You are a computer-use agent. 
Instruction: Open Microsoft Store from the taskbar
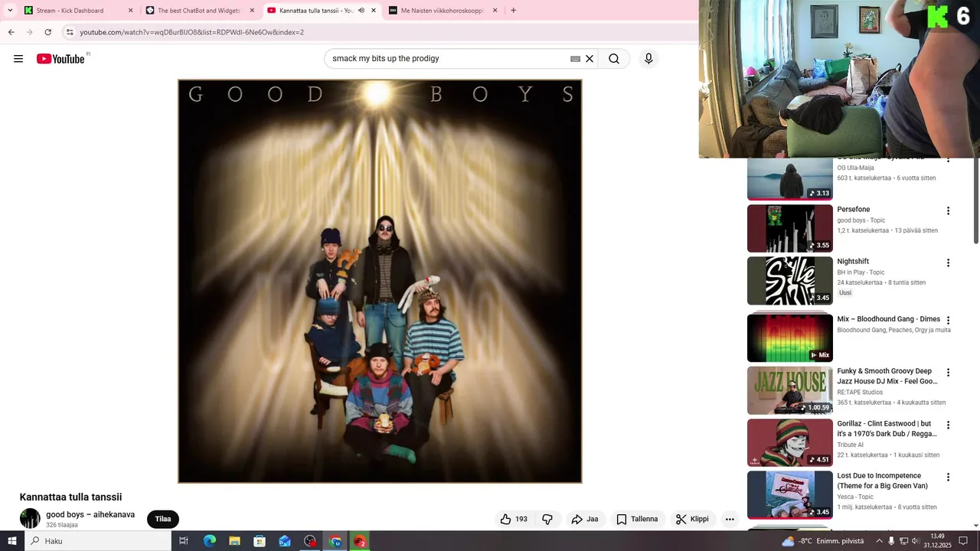(260, 541)
